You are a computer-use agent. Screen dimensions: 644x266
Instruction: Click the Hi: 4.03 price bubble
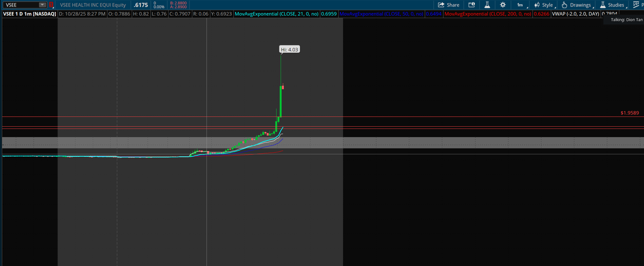click(x=289, y=49)
